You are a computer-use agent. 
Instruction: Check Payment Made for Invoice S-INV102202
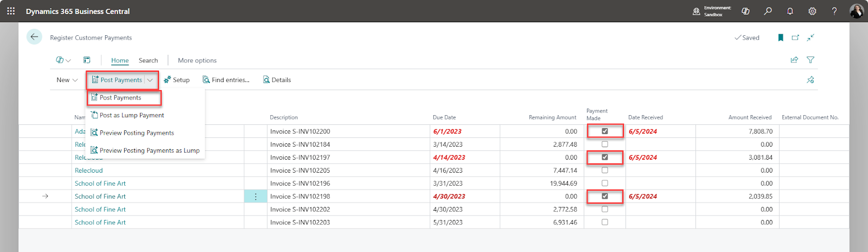pos(605,209)
